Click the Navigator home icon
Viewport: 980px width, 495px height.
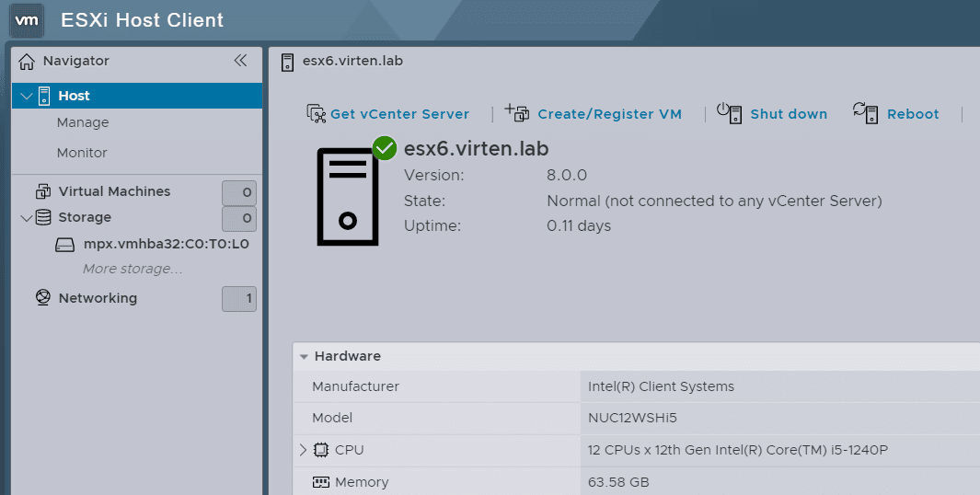point(27,62)
